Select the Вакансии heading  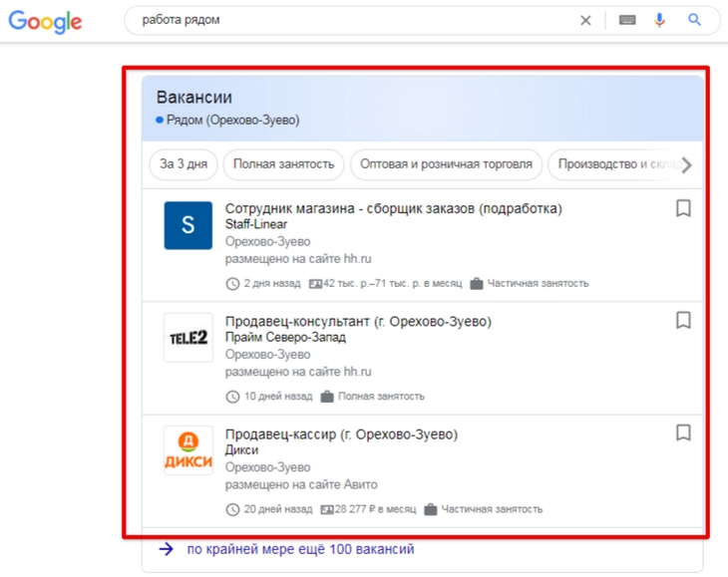(194, 98)
